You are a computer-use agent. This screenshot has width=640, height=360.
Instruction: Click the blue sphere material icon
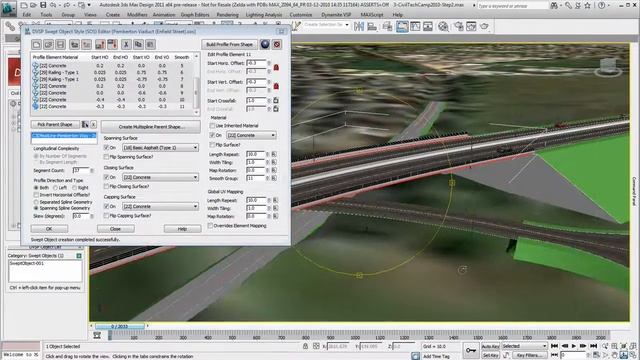pyautogui.click(x=265, y=44)
